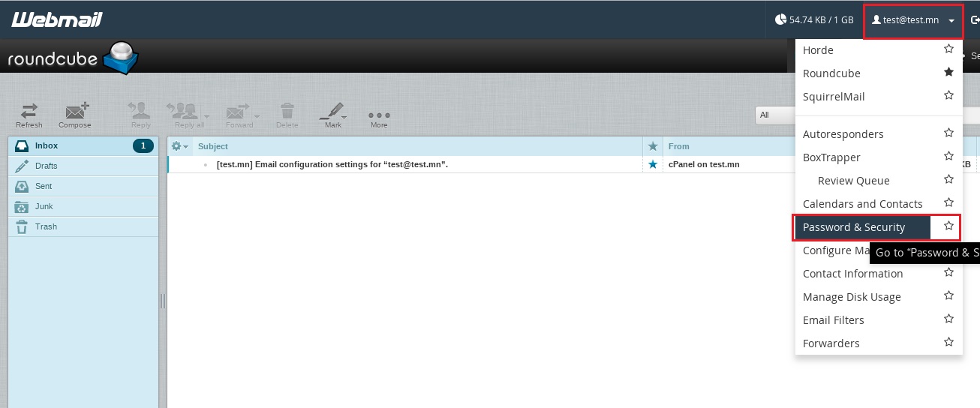Toggle favorite star for Roundcube
The width and height of the screenshot is (980, 408).
click(948, 72)
